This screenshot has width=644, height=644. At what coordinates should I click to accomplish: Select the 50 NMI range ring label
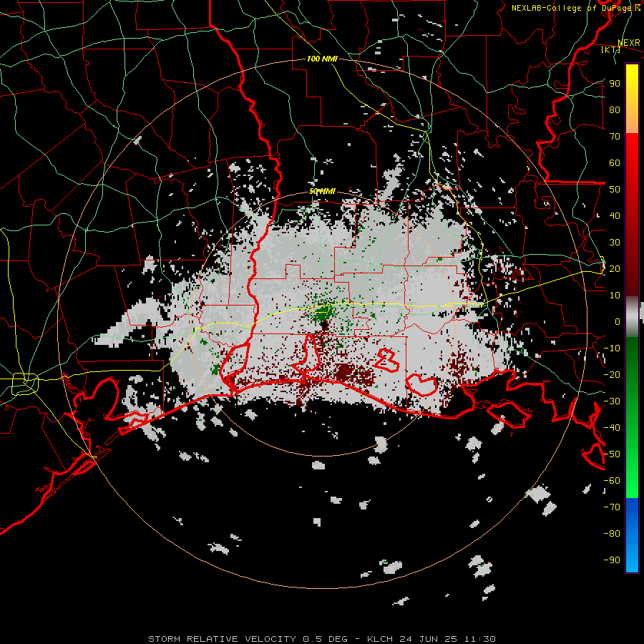[322, 191]
